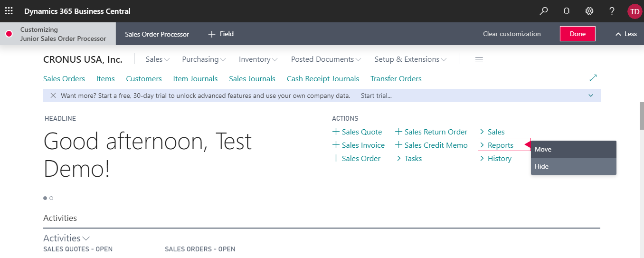This screenshot has width=644, height=258.
Task: Open the app launcher waffle icon
Action: coord(9,11)
